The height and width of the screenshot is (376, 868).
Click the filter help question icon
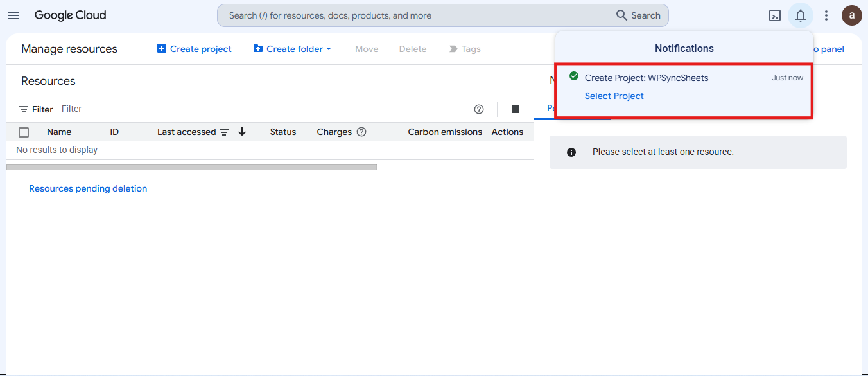(479, 109)
